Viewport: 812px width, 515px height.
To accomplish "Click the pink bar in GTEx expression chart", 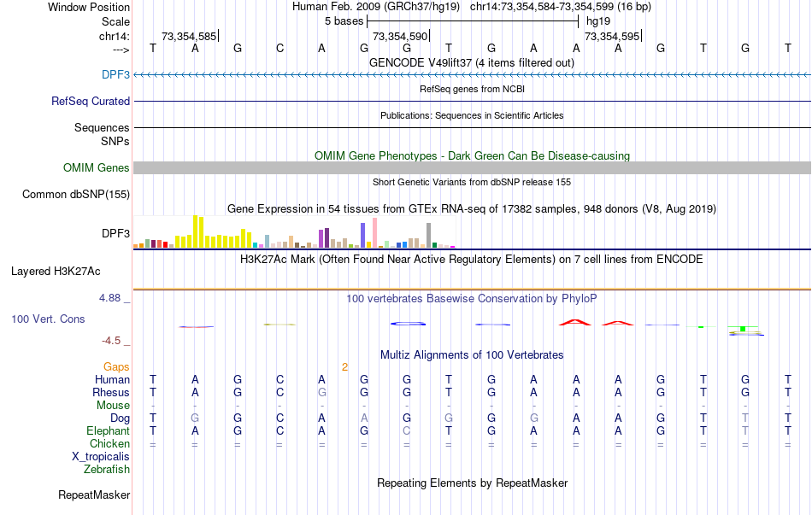I will click(374, 232).
